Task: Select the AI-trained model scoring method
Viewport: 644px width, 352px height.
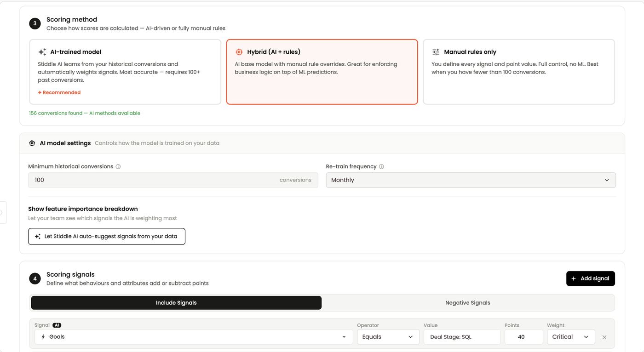Action: (x=125, y=72)
